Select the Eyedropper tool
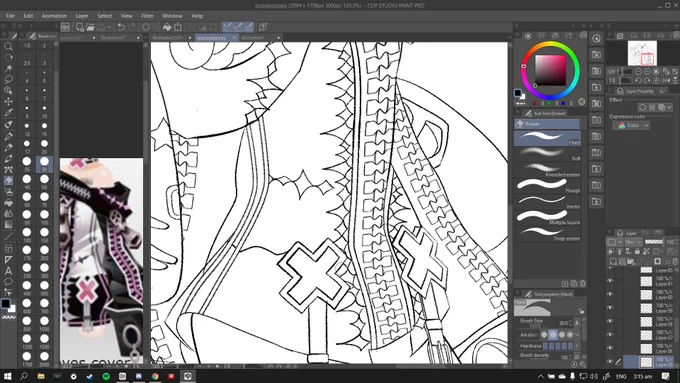The width and height of the screenshot is (680, 383). (x=8, y=113)
